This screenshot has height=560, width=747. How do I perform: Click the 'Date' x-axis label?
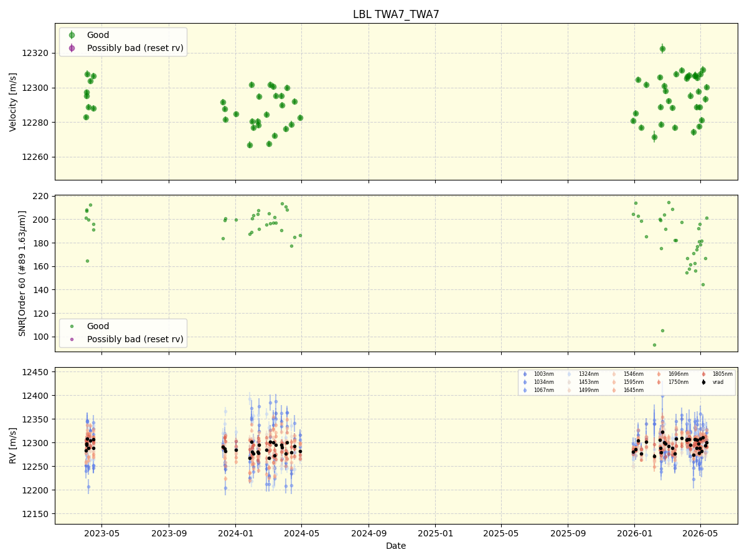396,546
